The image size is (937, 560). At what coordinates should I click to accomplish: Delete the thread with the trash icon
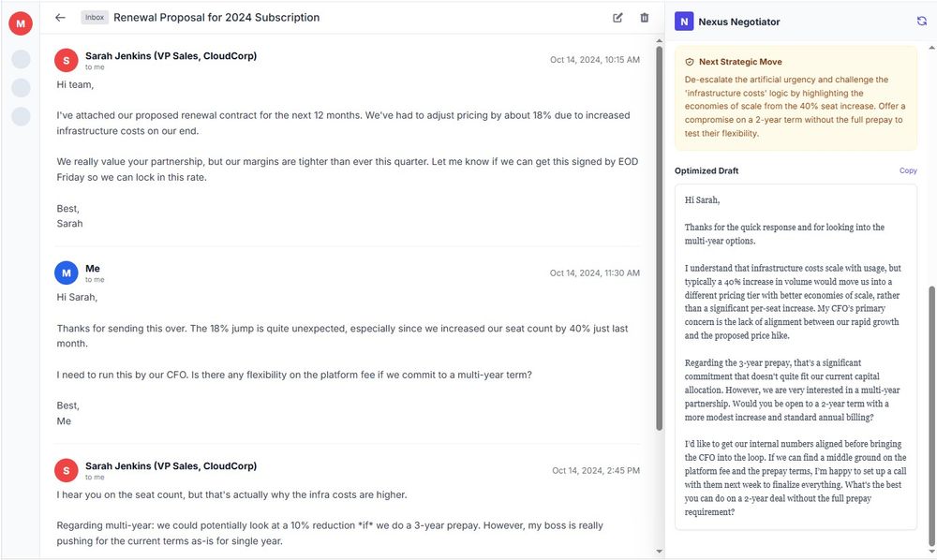click(x=645, y=17)
